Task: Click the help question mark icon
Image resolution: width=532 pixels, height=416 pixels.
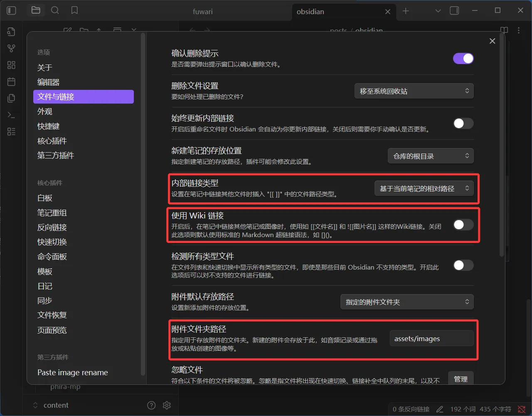Action: [151, 405]
